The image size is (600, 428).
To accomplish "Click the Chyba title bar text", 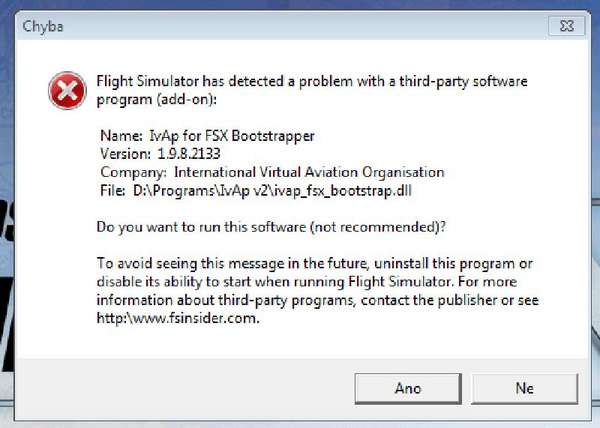I will coord(43,26).
